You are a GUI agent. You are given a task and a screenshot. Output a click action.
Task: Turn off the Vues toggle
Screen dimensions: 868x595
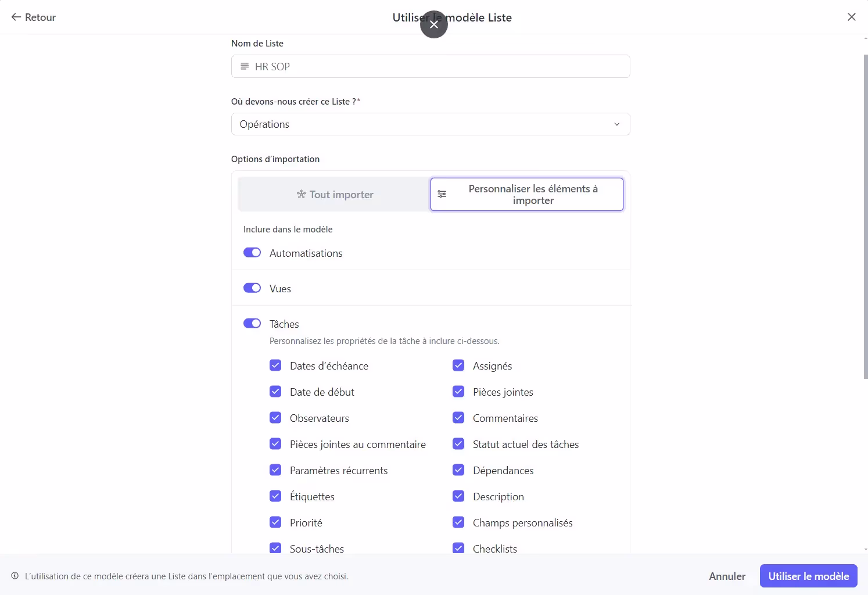(252, 288)
